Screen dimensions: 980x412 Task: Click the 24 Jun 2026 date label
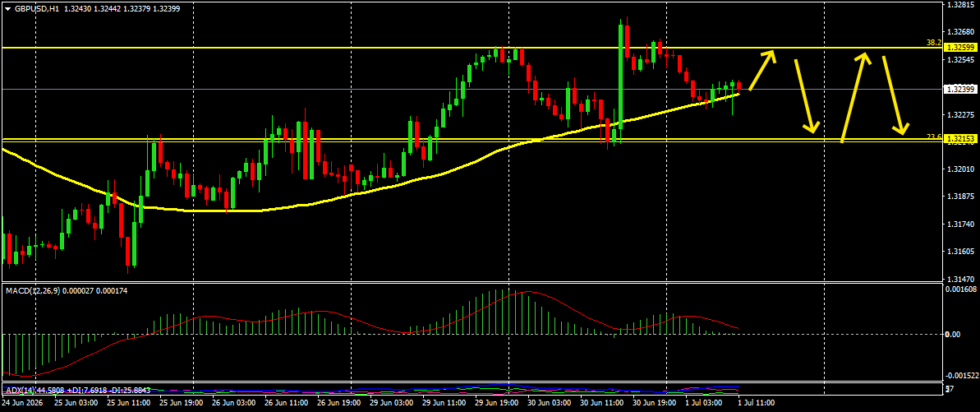coord(21,401)
